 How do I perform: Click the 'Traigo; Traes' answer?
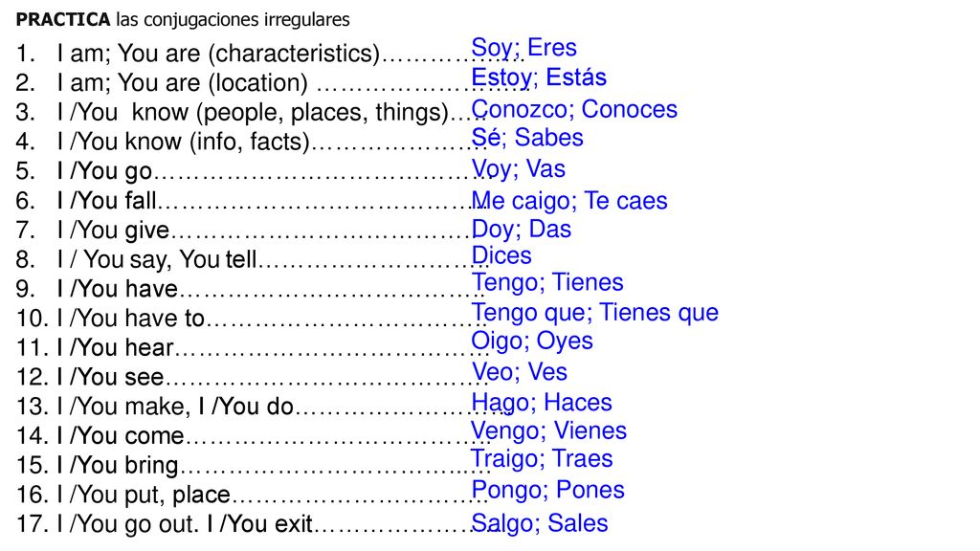(542, 459)
